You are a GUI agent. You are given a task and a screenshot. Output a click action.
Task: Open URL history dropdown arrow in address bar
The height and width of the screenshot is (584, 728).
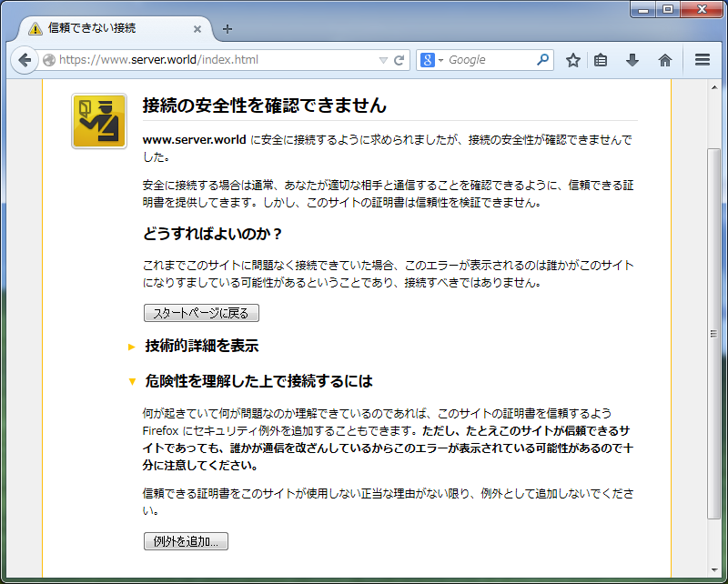click(383, 60)
